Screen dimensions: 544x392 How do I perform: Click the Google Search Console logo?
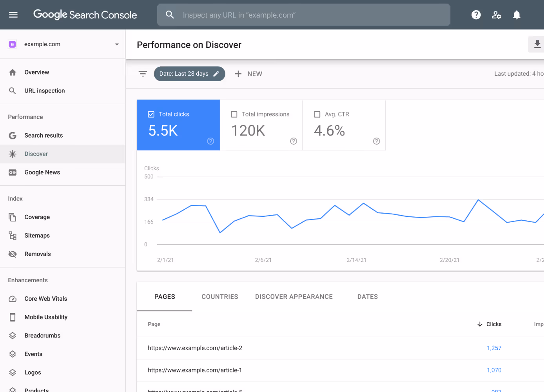[85, 15]
